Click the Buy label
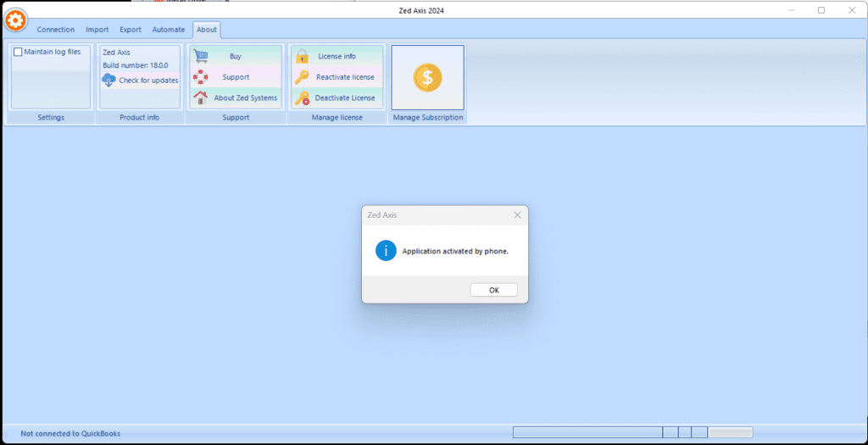Viewport: 868px width, 445px height. [236, 56]
